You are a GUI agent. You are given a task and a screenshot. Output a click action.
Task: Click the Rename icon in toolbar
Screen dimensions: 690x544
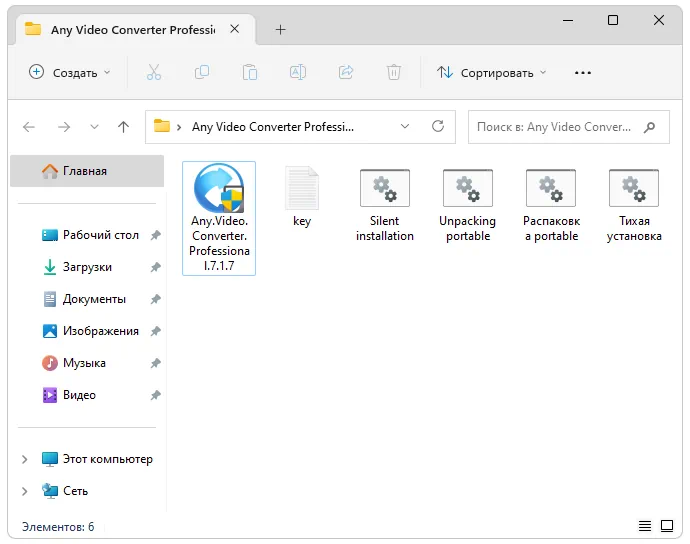298,72
